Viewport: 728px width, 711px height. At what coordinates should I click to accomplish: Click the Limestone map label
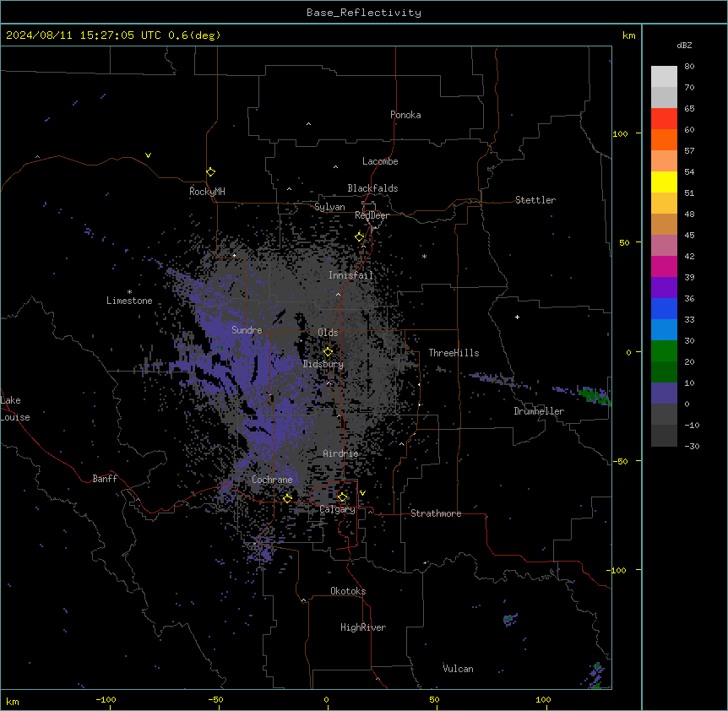point(129,301)
